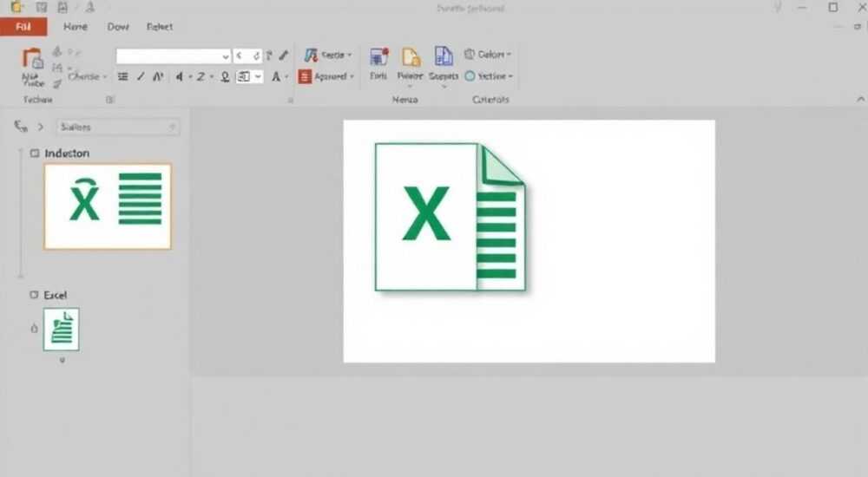Open the red File tab

pyautogui.click(x=23, y=27)
